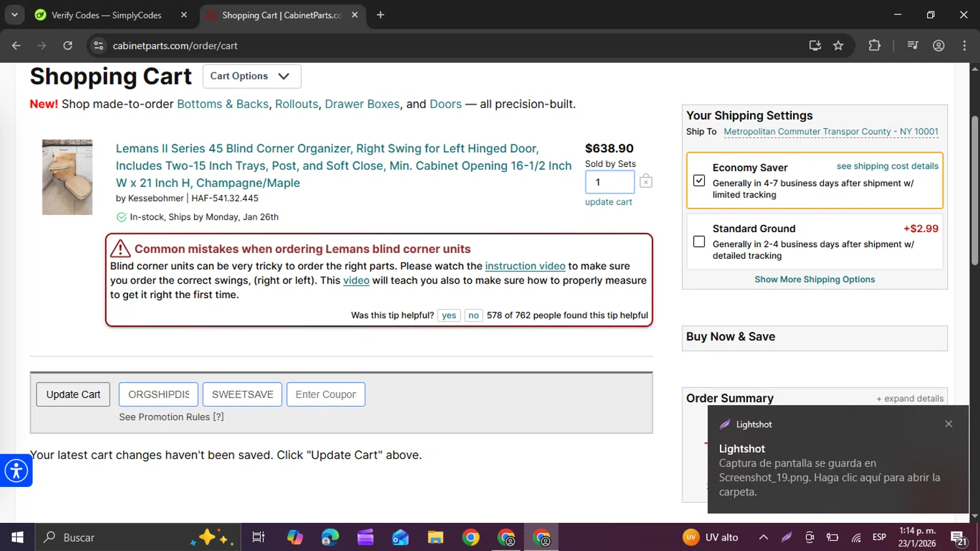This screenshot has height=551, width=980.
Task: Open the Rollouts link
Action: tap(297, 104)
